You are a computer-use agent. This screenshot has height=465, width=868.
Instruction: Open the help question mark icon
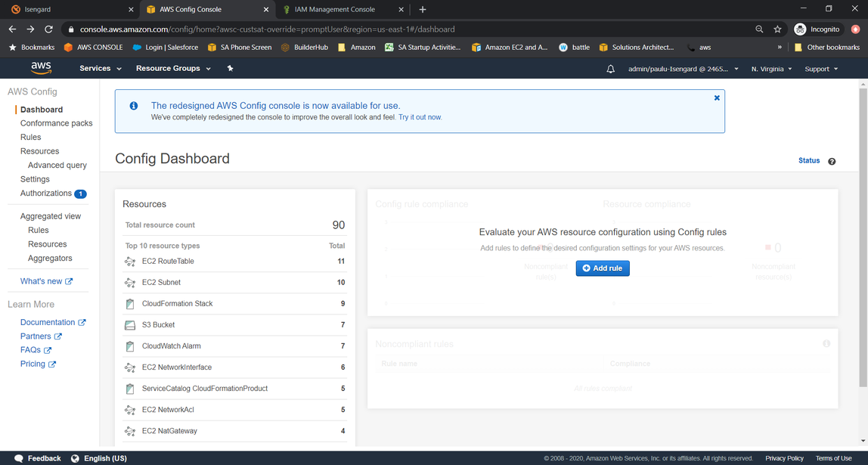[x=832, y=162]
